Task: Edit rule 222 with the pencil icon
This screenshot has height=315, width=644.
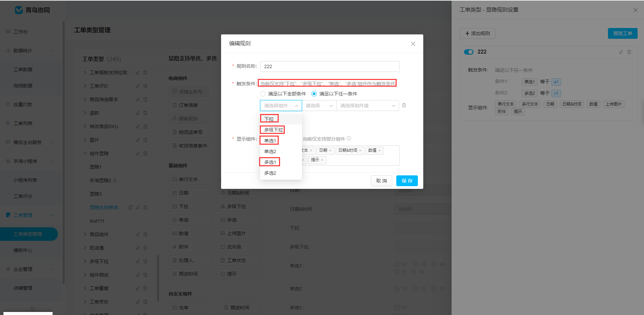Action: 621,52
